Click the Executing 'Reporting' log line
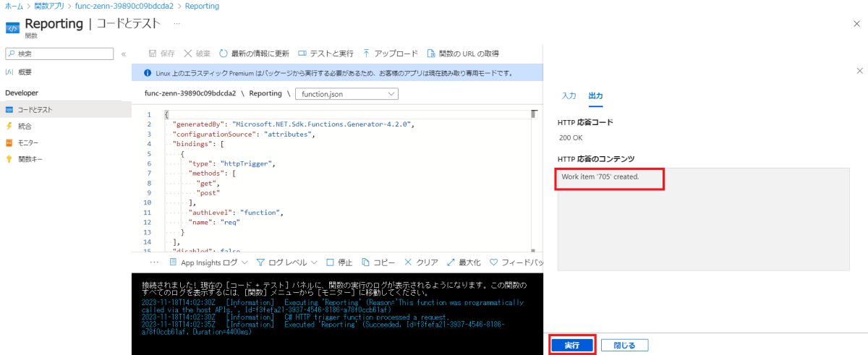Image resolution: width=868 pixels, height=355 pixels. click(333, 306)
